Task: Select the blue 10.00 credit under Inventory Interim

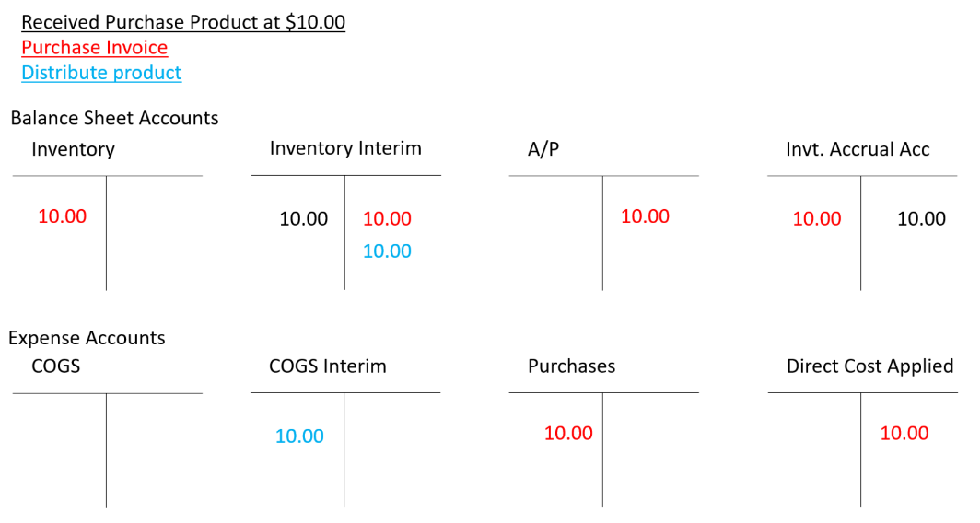Action: pos(387,250)
